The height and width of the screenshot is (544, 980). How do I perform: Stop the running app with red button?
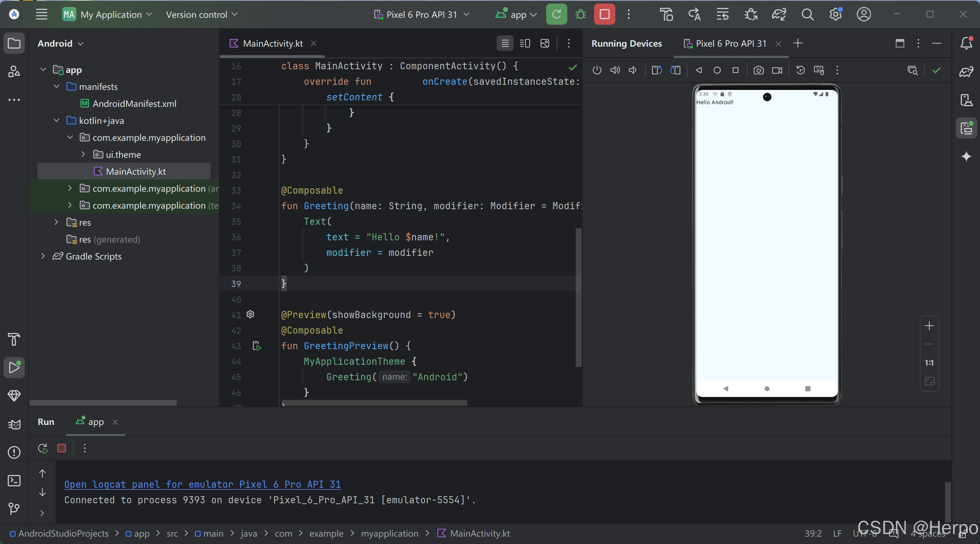(604, 14)
